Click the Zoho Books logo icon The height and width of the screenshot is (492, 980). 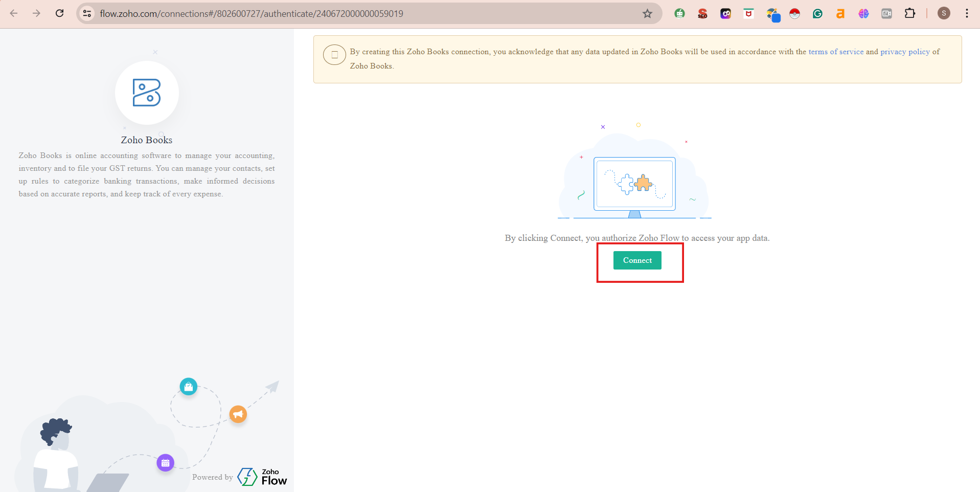[x=147, y=93]
